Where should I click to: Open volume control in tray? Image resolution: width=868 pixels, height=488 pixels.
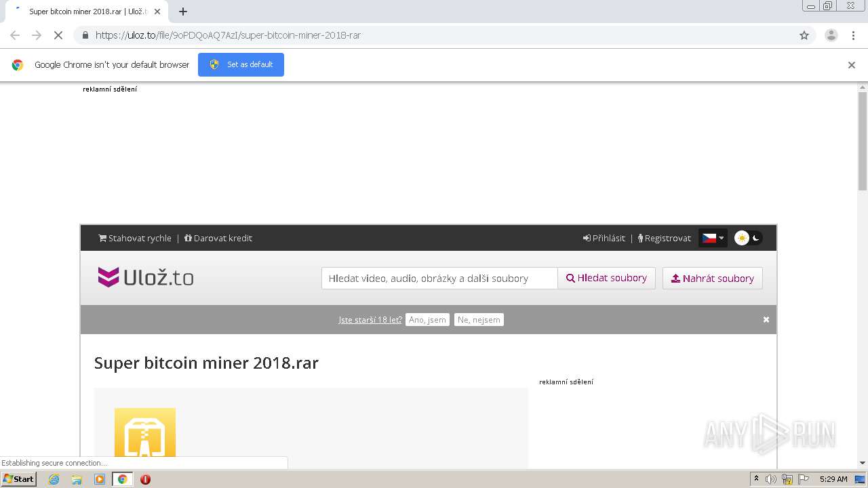pos(771,479)
